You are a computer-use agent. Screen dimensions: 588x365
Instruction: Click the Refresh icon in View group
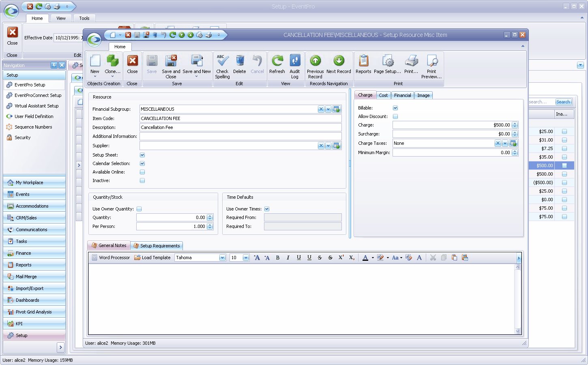277,61
